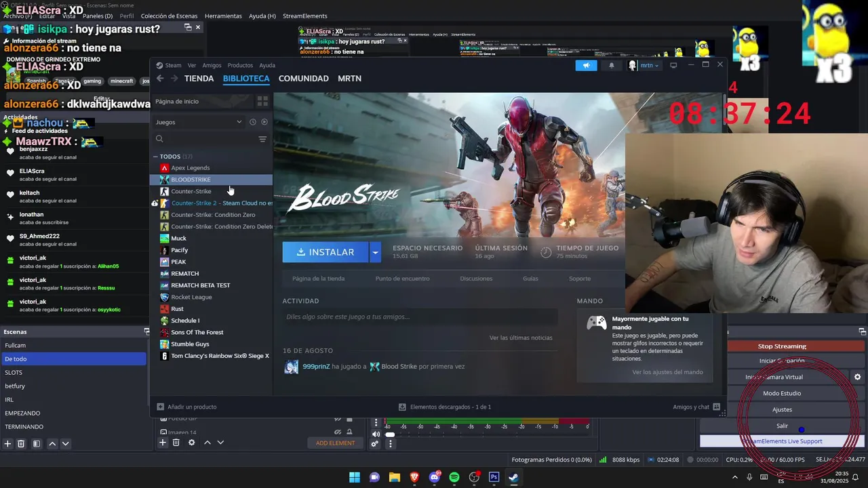Toggle visibility eye of Imagen 14 source
The height and width of the screenshot is (488, 868).
[338, 432]
